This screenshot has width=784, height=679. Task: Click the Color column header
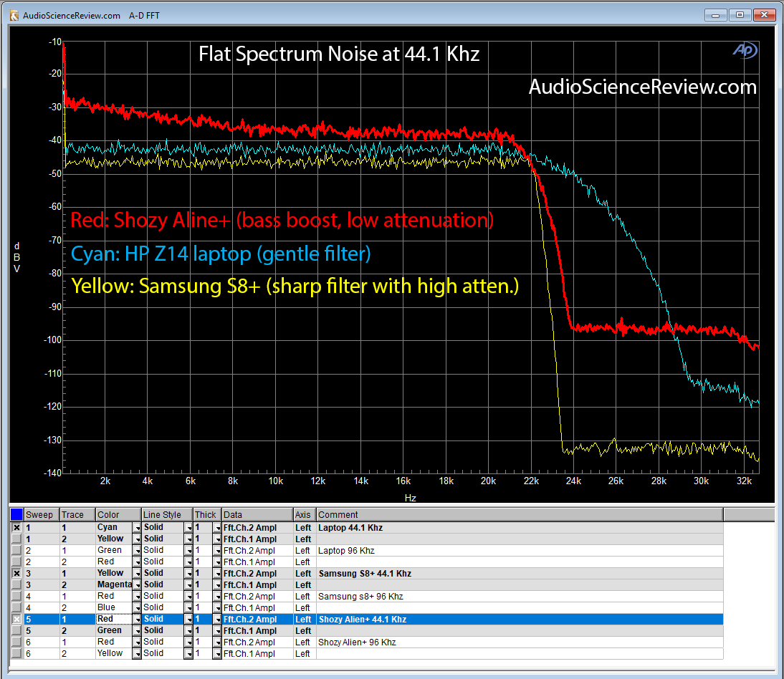pyautogui.click(x=118, y=514)
